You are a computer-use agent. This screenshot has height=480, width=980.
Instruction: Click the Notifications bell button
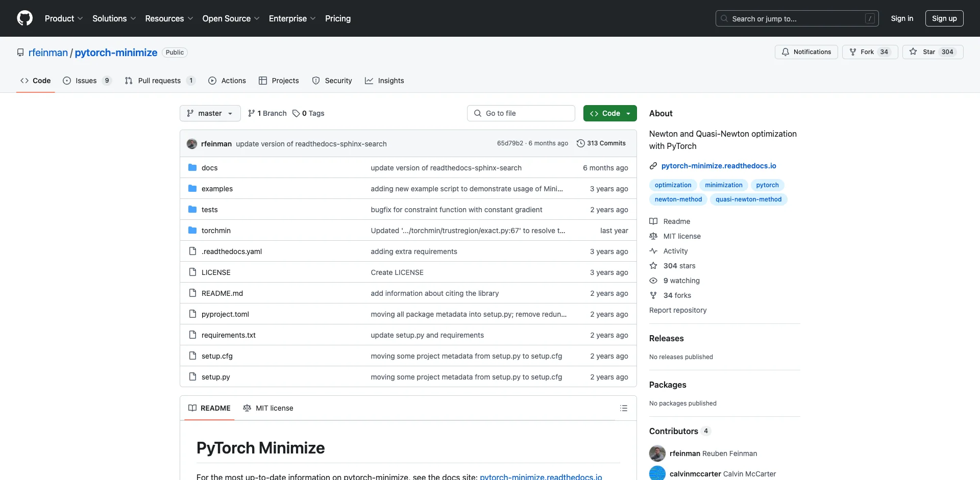pyautogui.click(x=806, y=52)
